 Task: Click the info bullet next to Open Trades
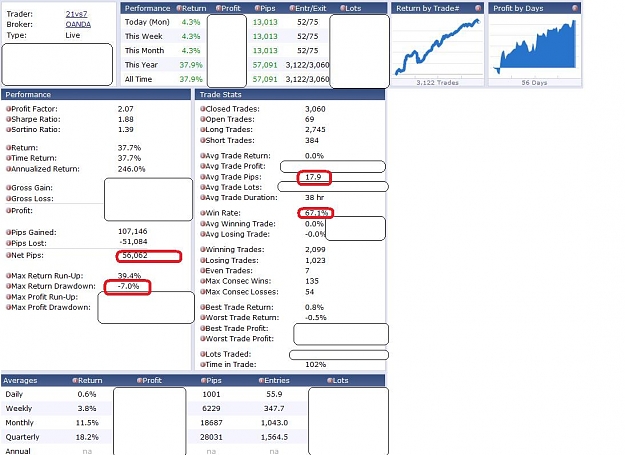click(x=202, y=119)
